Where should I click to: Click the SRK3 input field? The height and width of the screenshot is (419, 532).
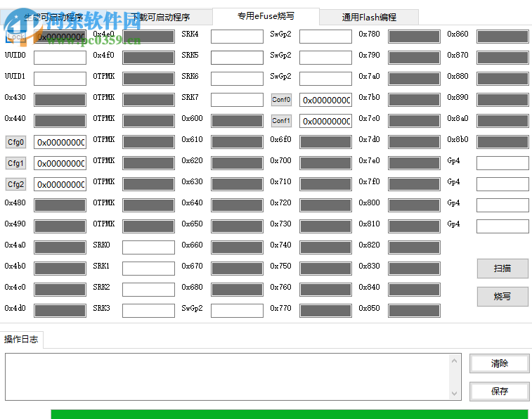click(x=148, y=311)
